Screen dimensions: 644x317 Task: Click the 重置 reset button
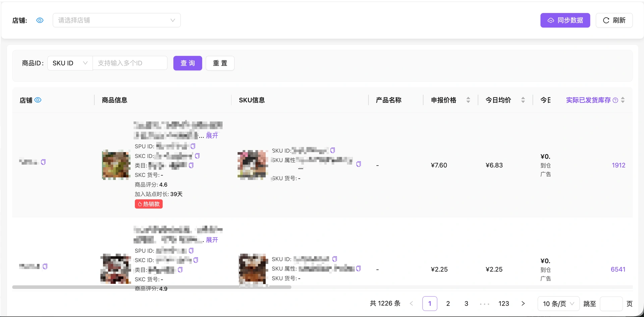click(x=220, y=63)
